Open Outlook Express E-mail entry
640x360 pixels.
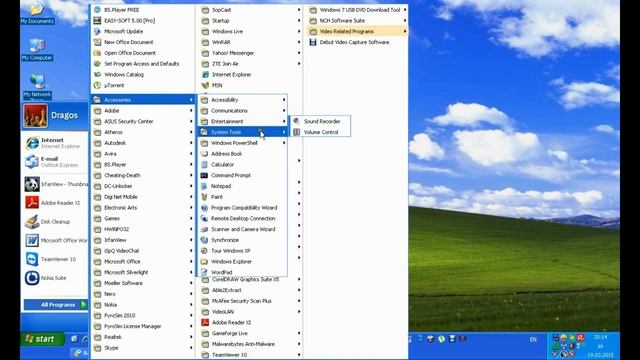point(55,162)
